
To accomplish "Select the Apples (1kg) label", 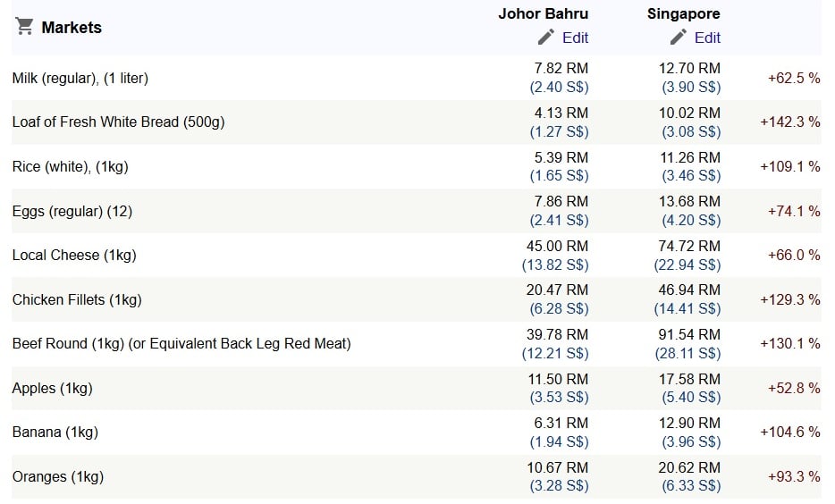I will coord(52,388).
